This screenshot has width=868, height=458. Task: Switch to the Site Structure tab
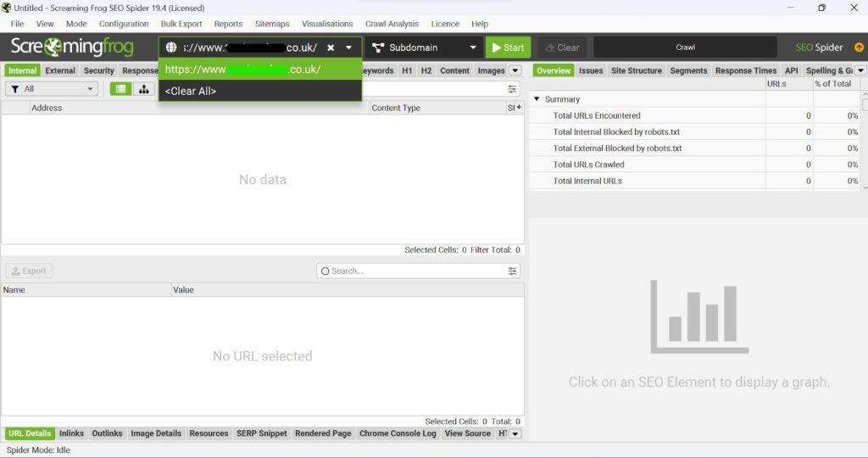click(637, 70)
